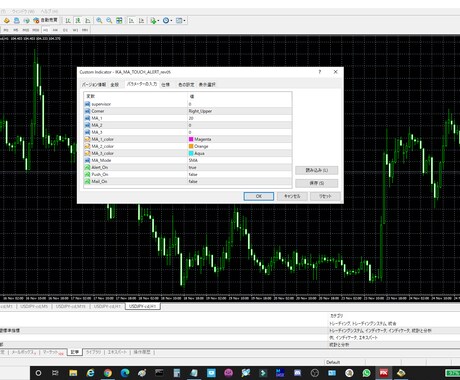Screen dimensions: 460x380
Task: Select the W1 timeframe button
Action: 75,30
